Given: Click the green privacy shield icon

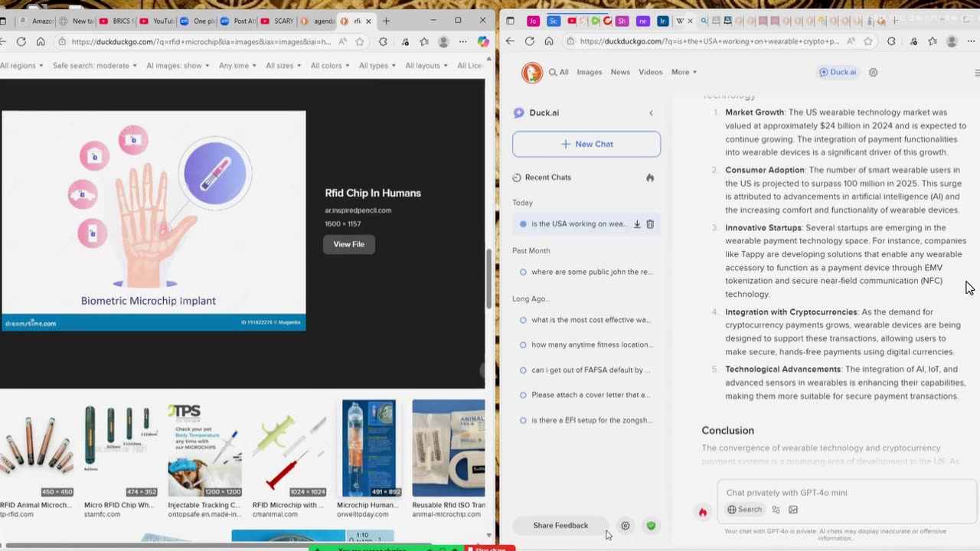Looking at the screenshot, I should coord(651,526).
